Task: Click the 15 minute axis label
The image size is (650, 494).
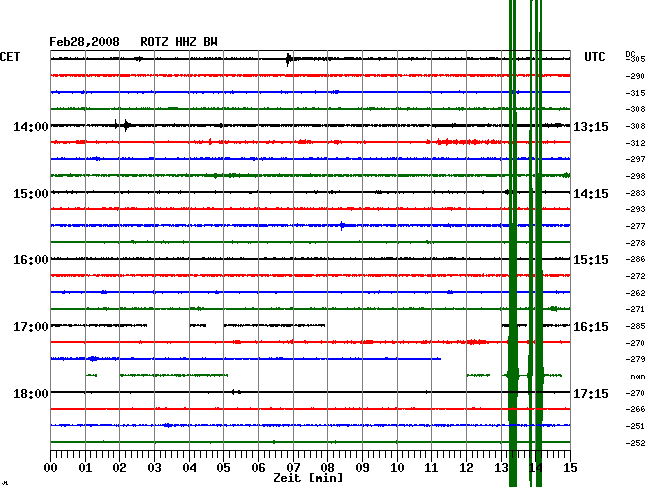Action: (570, 468)
